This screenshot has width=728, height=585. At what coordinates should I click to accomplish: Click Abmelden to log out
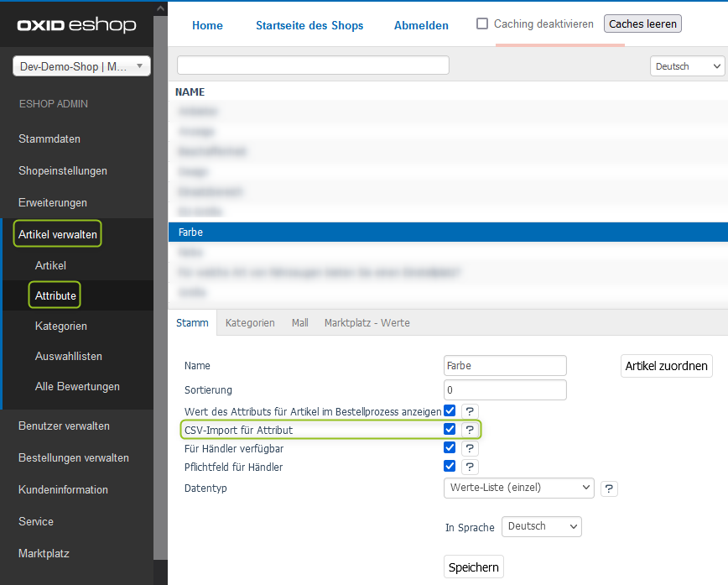(421, 25)
